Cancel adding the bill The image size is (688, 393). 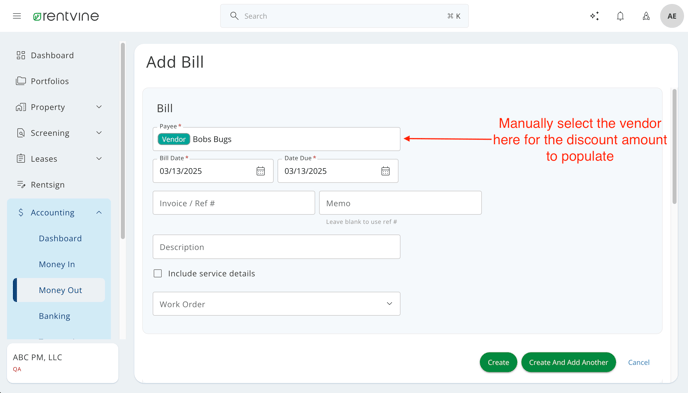(638, 362)
